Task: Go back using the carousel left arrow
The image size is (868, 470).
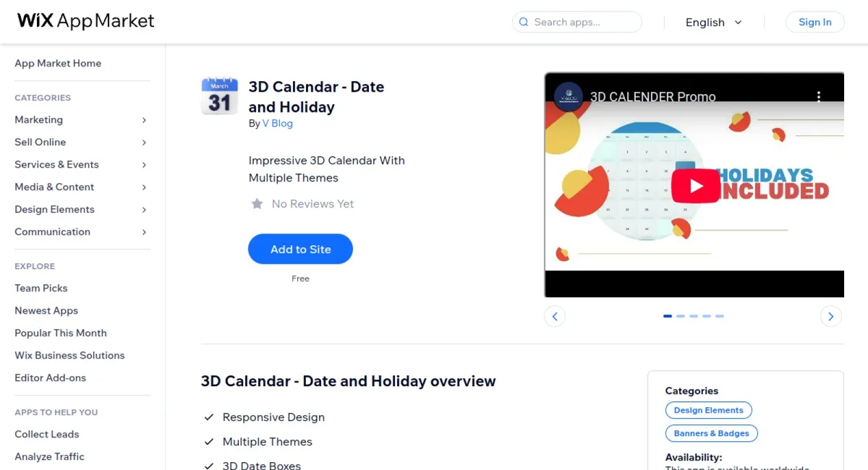Action: pyautogui.click(x=555, y=316)
